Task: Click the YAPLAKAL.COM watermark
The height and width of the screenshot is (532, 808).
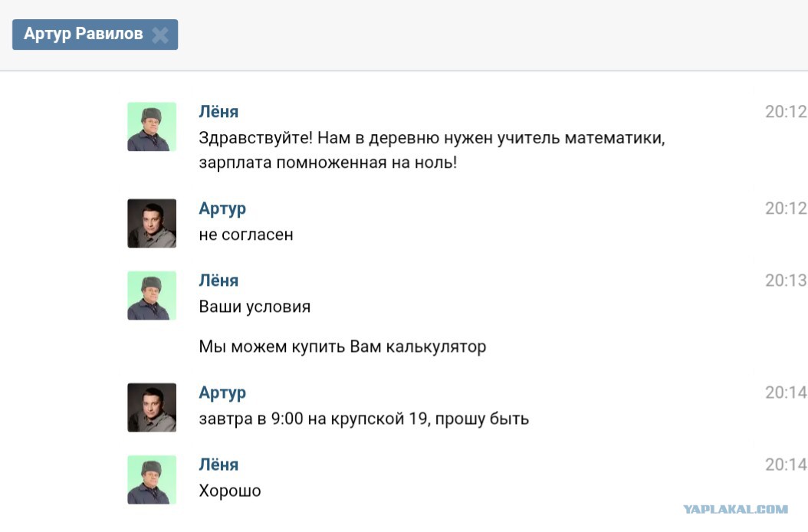Action: click(x=735, y=509)
